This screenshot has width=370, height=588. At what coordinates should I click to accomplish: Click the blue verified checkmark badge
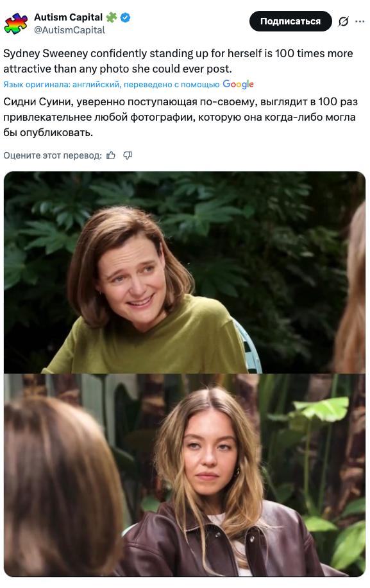[x=126, y=17]
